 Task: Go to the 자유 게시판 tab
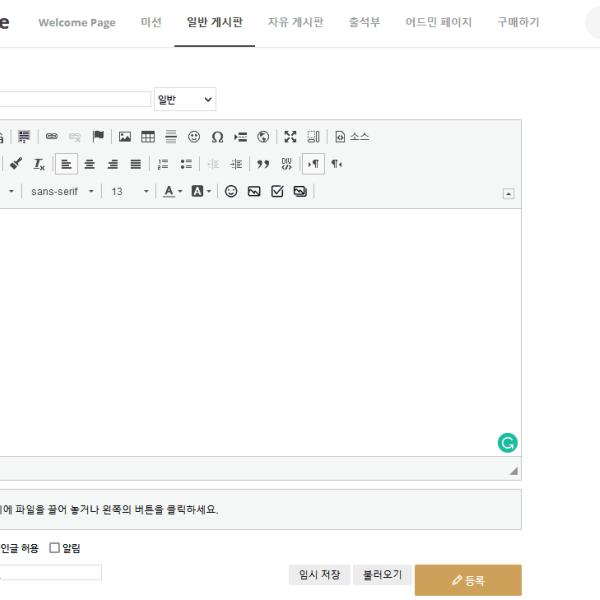[x=295, y=23]
